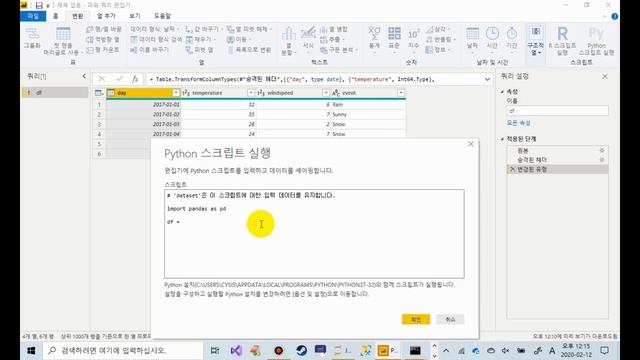Switch to the Home (홈) tab
Image resolution: width=640 pixels, height=360 pixels.
(56, 16)
